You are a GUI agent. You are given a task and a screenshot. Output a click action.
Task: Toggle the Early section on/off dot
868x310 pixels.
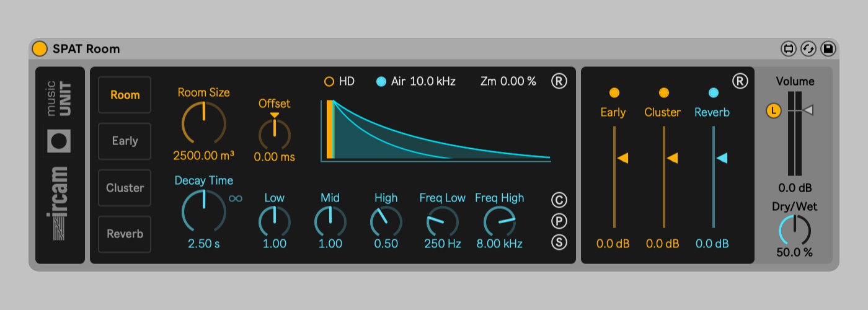(614, 93)
